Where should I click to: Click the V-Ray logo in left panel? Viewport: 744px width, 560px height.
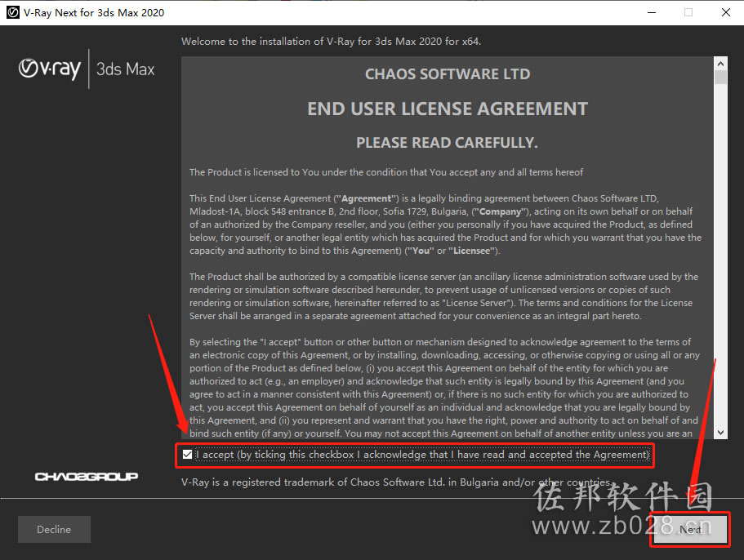pos(49,69)
